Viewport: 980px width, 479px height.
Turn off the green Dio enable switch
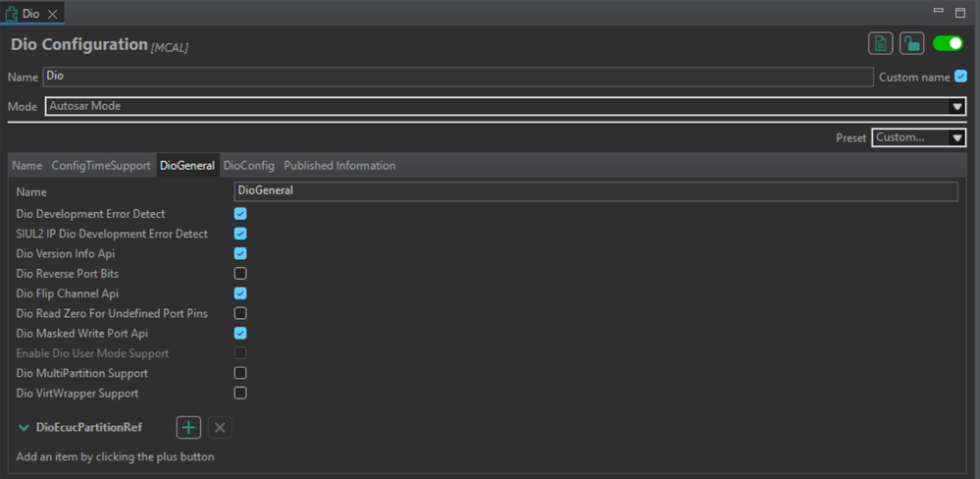click(x=948, y=43)
